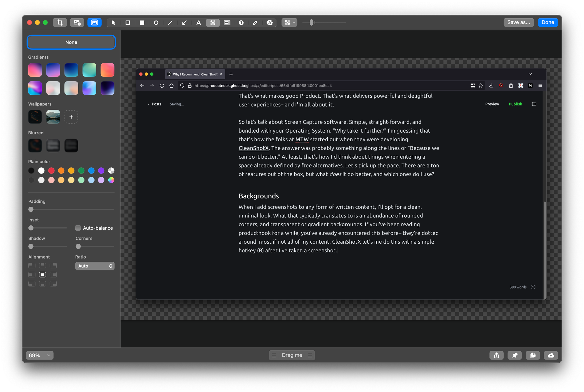
Task: Toggle the Ghost editor sidebar icon
Action: coord(534,104)
